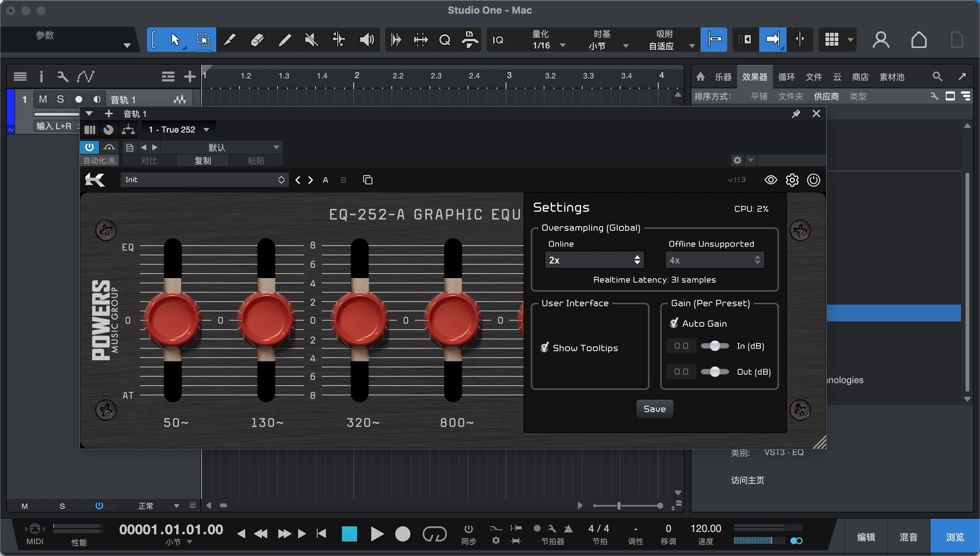This screenshot has height=556, width=980.
Task: Switch to the 乐器 browser tab
Action: 723,77
